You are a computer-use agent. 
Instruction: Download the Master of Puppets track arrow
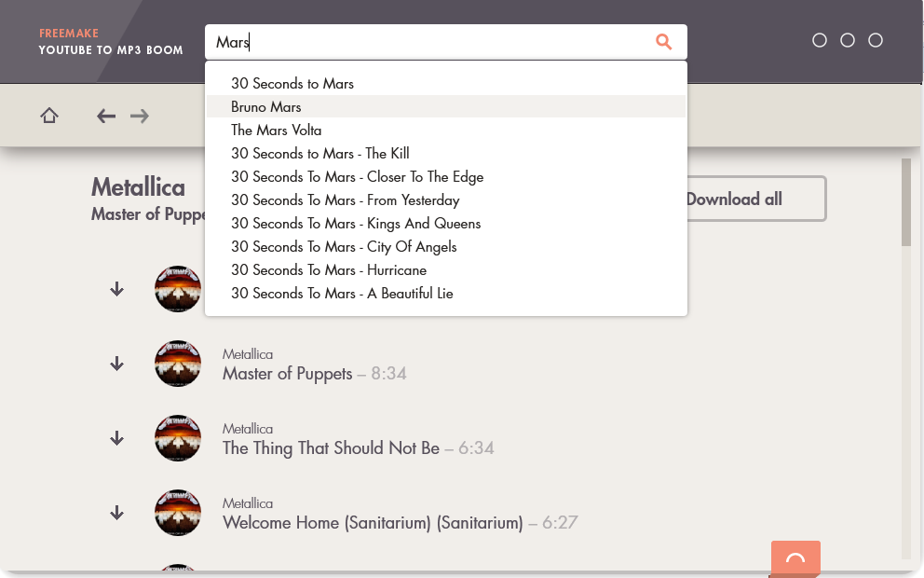pyautogui.click(x=117, y=364)
